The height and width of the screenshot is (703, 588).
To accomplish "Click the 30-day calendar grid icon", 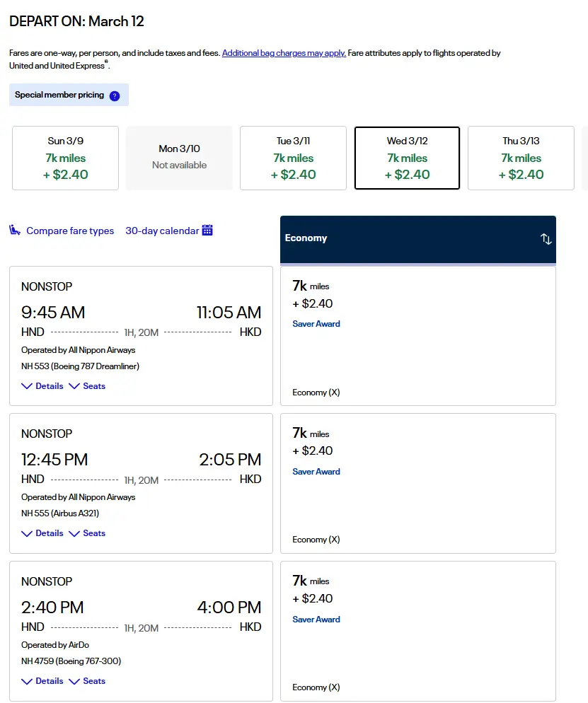I will coord(207,230).
